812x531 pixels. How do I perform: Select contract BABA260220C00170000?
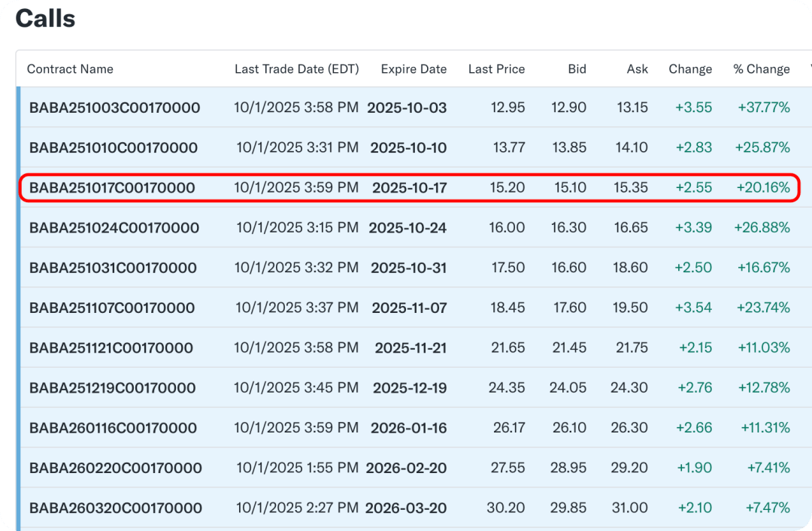pos(116,468)
